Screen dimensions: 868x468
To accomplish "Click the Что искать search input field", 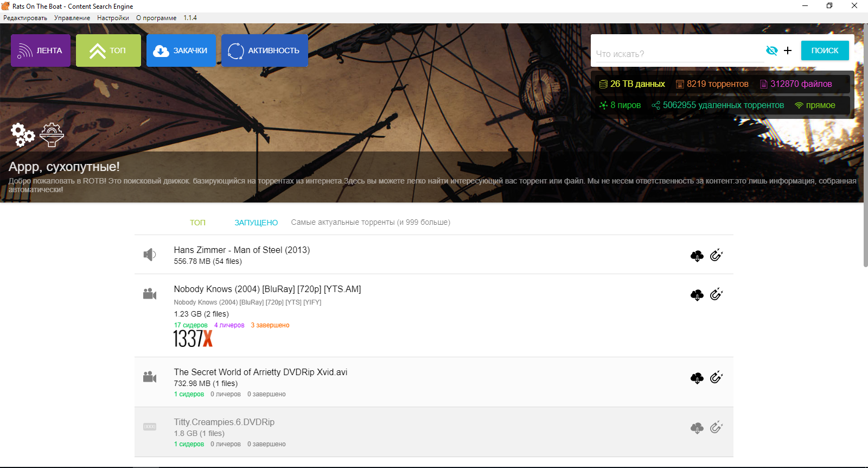I will (677, 54).
